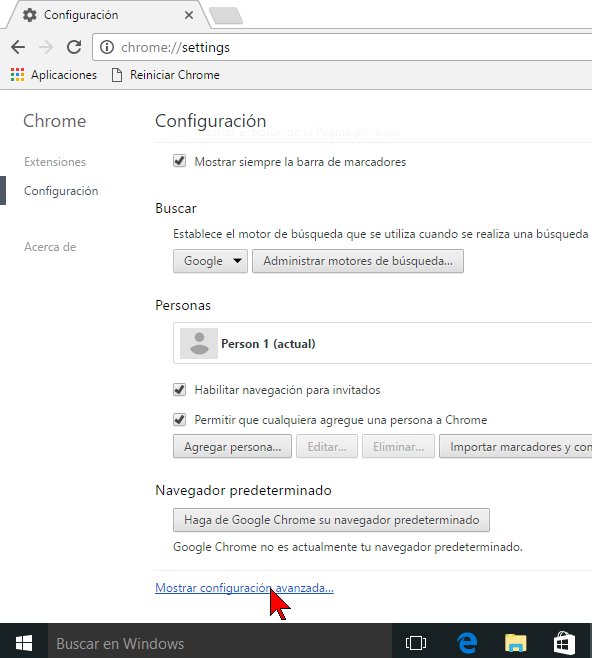Focus the Buscar en Windows search box
This screenshot has width=592, height=658.
click(220, 643)
